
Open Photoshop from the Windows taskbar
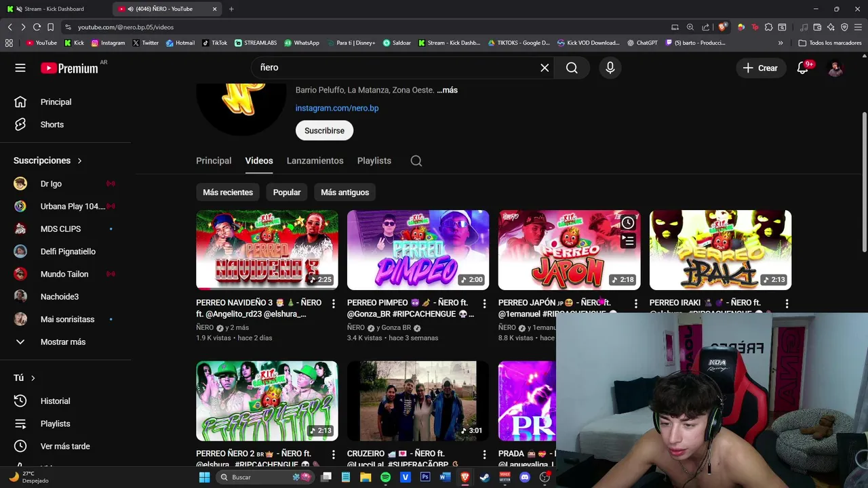(x=425, y=477)
